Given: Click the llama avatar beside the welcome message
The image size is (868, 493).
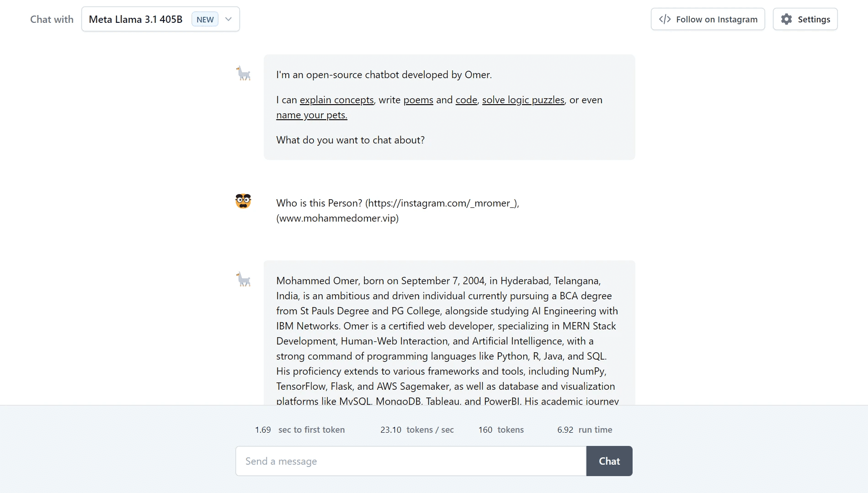Looking at the screenshot, I should [243, 74].
